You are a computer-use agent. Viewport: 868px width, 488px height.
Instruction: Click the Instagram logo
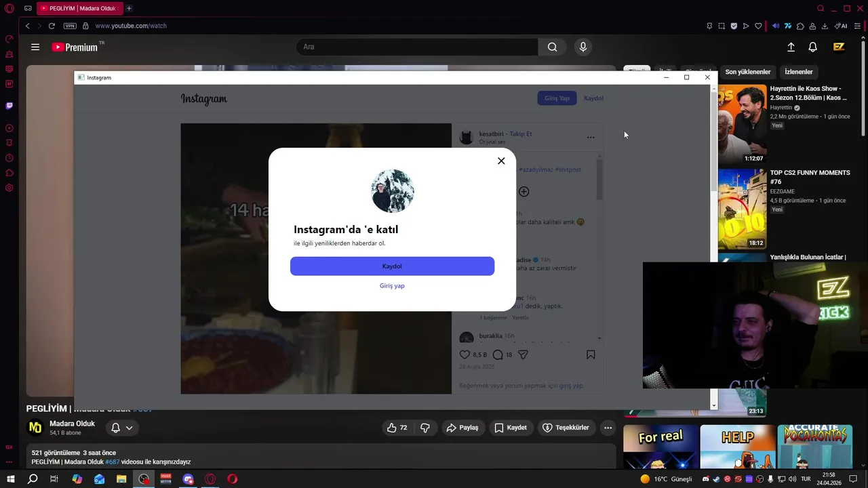[204, 99]
